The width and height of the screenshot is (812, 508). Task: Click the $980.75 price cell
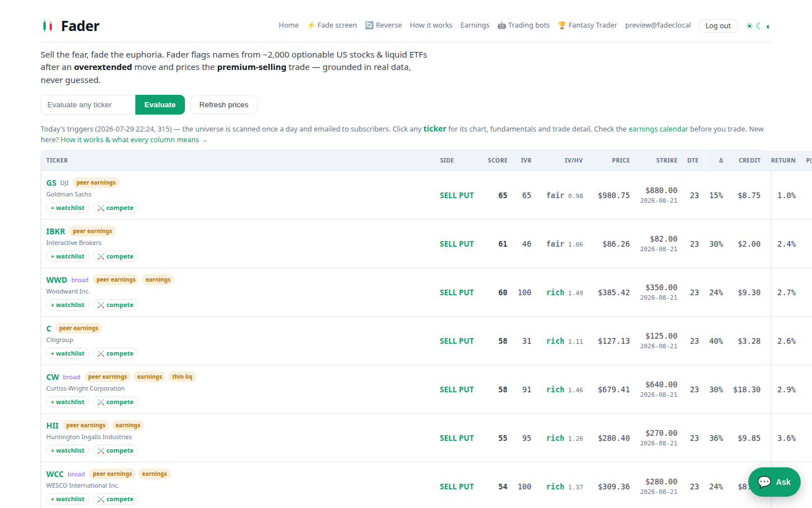coord(614,195)
